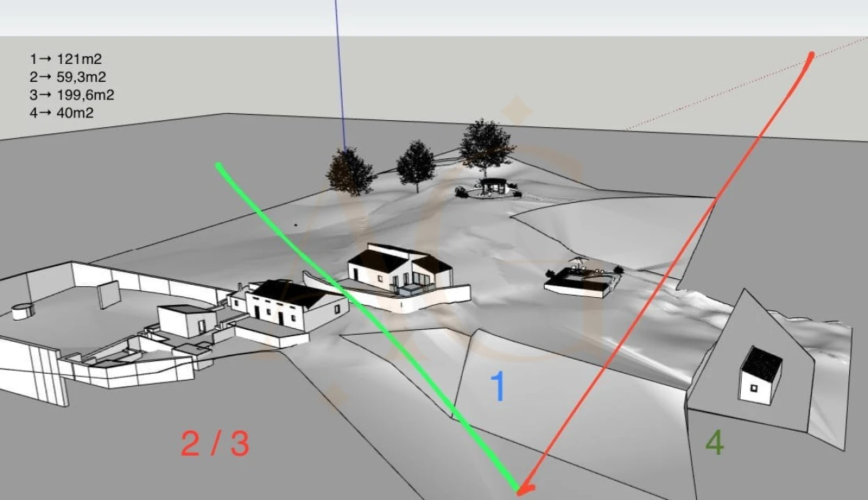Click the "4→ 40m2" legend text
The width and height of the screenshot is (868, 500).
click(x=62, y=112)
